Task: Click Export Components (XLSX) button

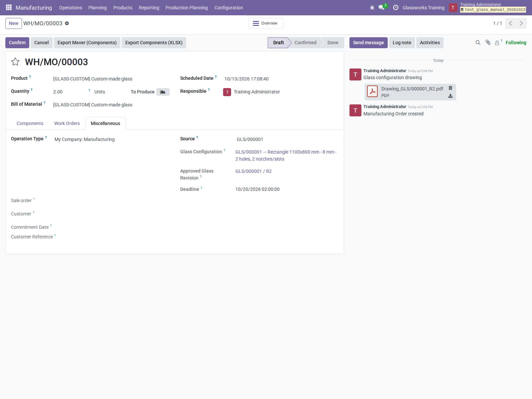Action: pos(154,43)
